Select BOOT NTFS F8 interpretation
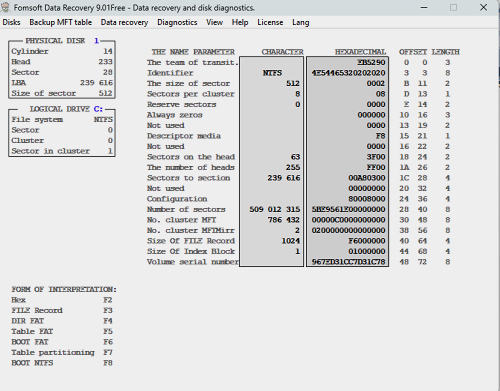This screenshot has width=500, height=391. (x=62, y=363)
